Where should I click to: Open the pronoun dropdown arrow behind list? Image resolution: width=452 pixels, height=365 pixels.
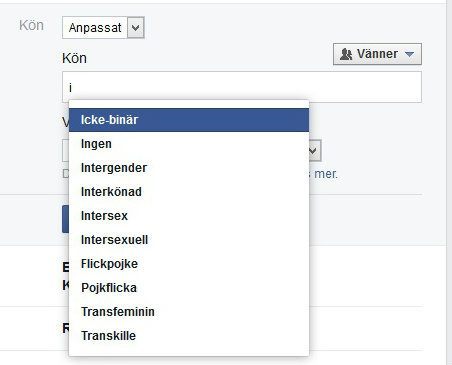[315, 151]
